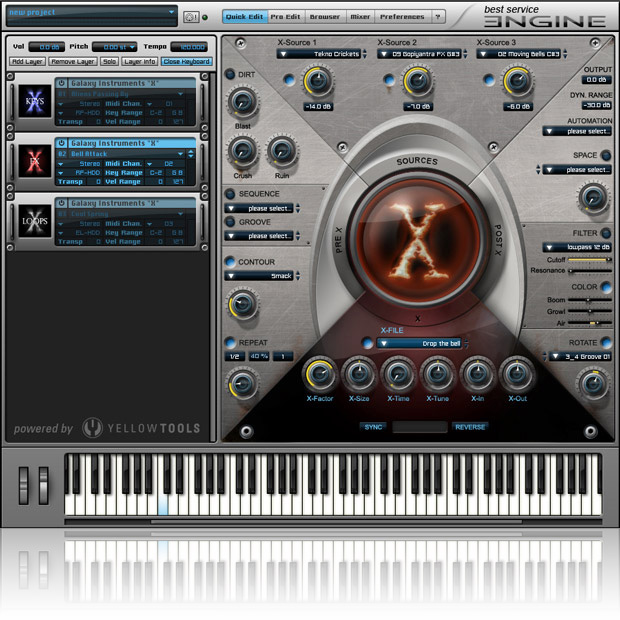This screenshot has height=620, width=620.
Task: Toggle the DIRT effect on
Action: (230, 75)
